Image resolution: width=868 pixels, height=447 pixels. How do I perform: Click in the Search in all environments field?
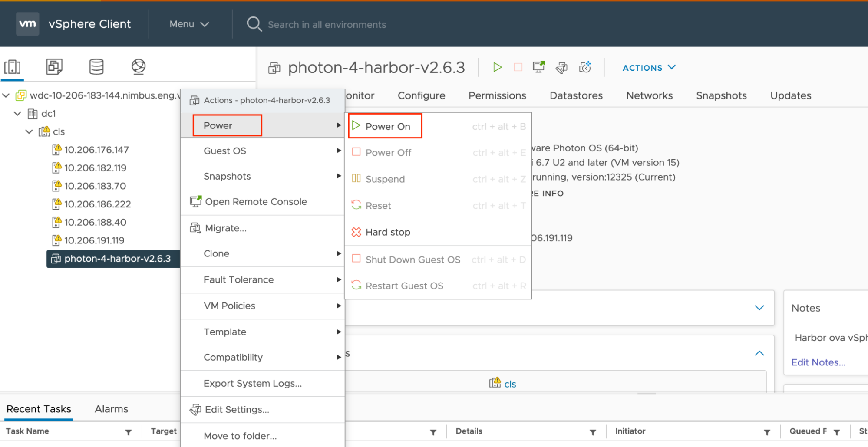click(327, 25)
